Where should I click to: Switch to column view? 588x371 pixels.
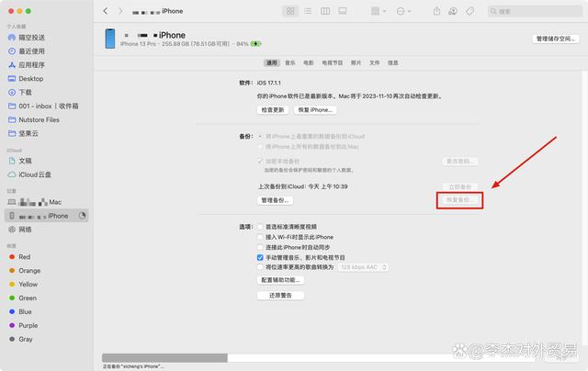tap(325, 11)
